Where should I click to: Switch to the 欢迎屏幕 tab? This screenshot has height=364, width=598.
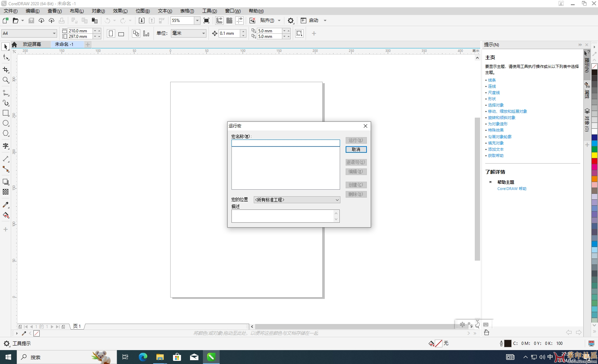coord(32,44)
